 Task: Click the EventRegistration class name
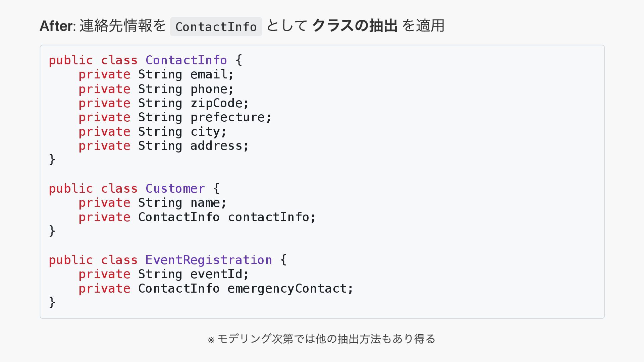pos(209,260)
